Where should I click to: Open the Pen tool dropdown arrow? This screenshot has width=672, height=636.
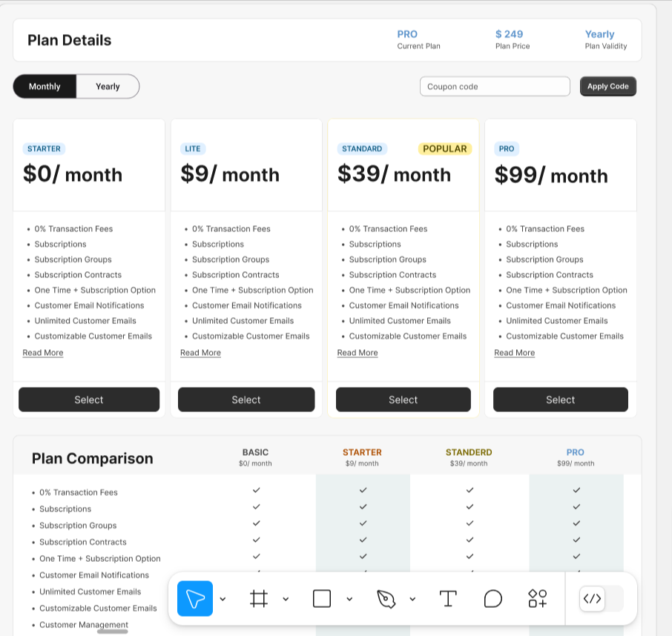(x=412, y=599)
